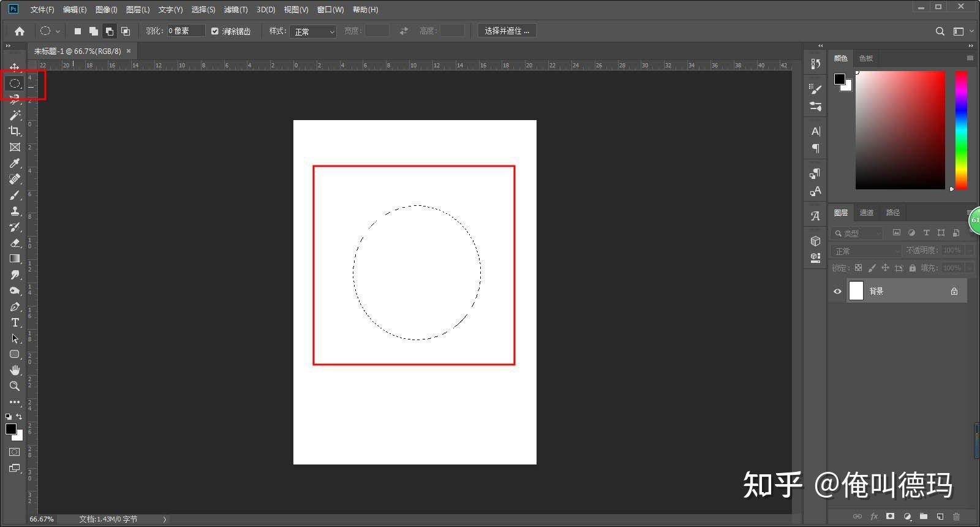This screenshot has width=980, height=527.
Task: Click the swap foreground/background colors icon
Action: [x=19, y=417]
